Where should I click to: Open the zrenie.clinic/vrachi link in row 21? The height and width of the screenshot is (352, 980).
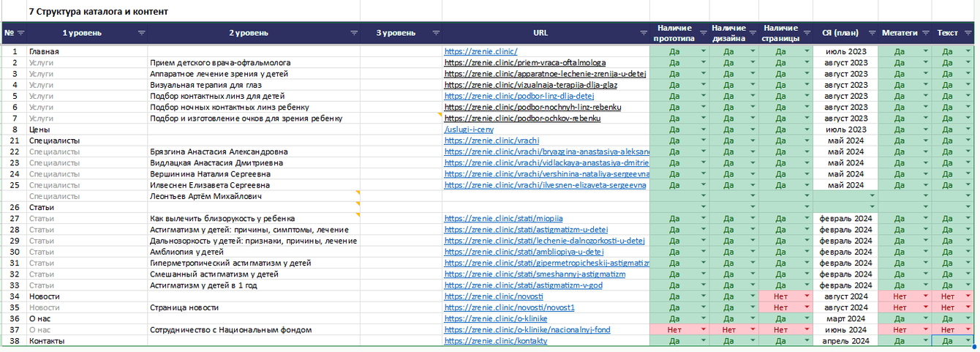pos(491,141)
